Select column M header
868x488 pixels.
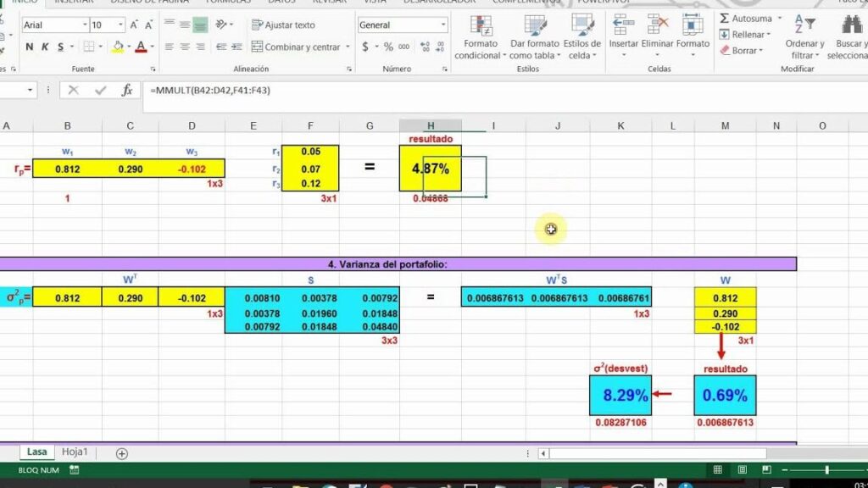pyautogui.click(x=726, y=126)
